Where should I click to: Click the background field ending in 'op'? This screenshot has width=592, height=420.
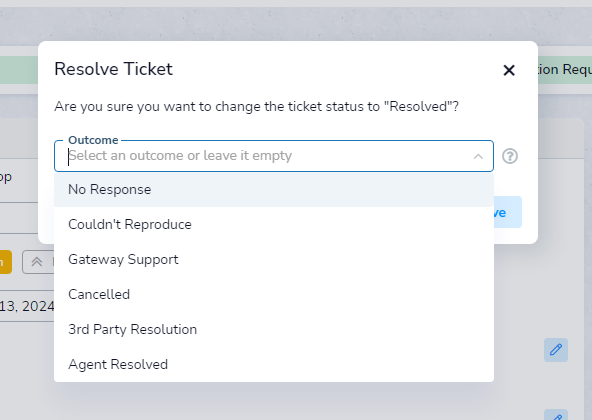19,177
